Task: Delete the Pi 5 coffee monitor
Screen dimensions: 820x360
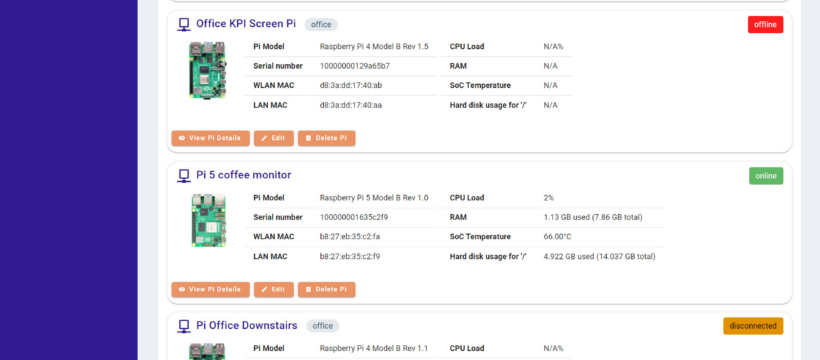Action: tap(327, 289)
